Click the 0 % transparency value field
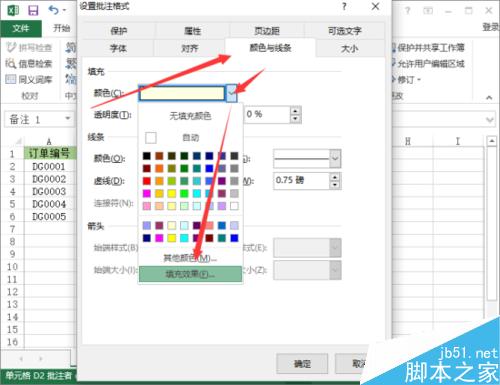 (268, 115)
